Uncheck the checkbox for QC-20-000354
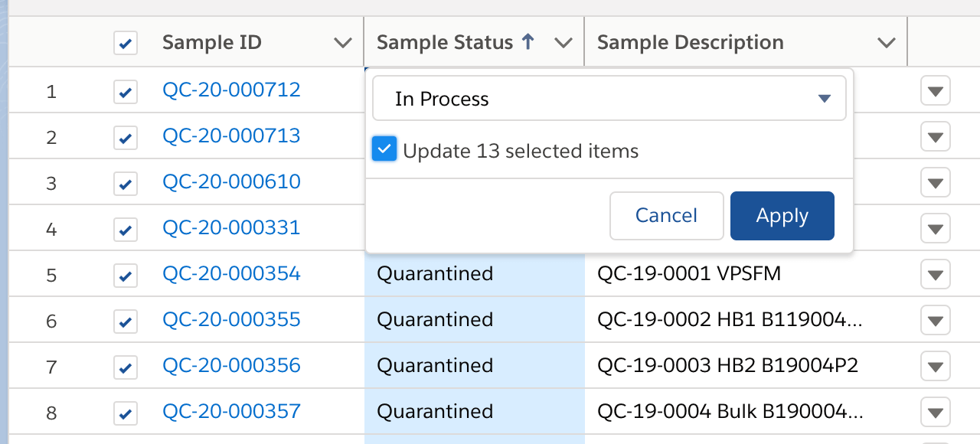This screenshot has height=444, width=980. 126,276
